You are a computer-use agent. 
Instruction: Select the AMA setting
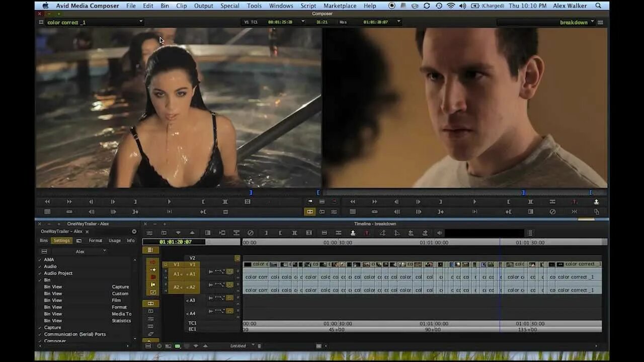pyautogui.click(x=49, y=260)
